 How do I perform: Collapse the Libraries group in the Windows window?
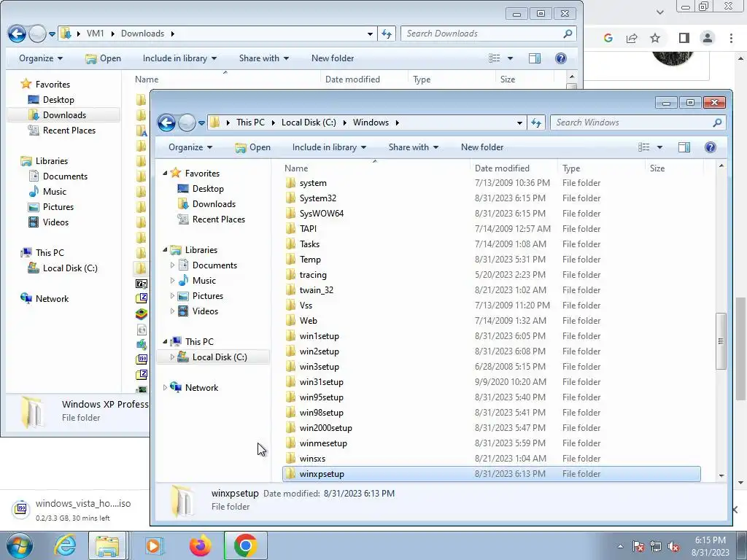[165, 250]
